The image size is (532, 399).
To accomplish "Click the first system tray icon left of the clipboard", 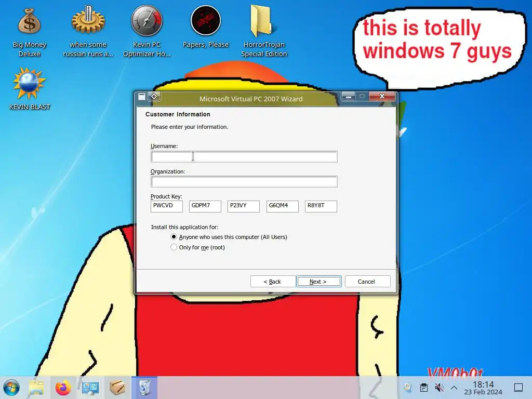I will [x=408, y=388].
